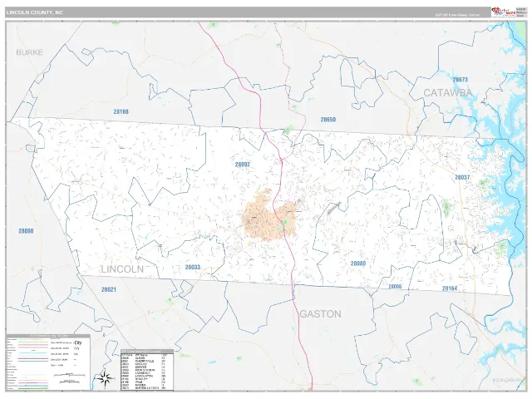Image resolution: width=532 pixels, height=399 pixels.
Task: Click the LINCOLN county label
Action: coord(122,269)
